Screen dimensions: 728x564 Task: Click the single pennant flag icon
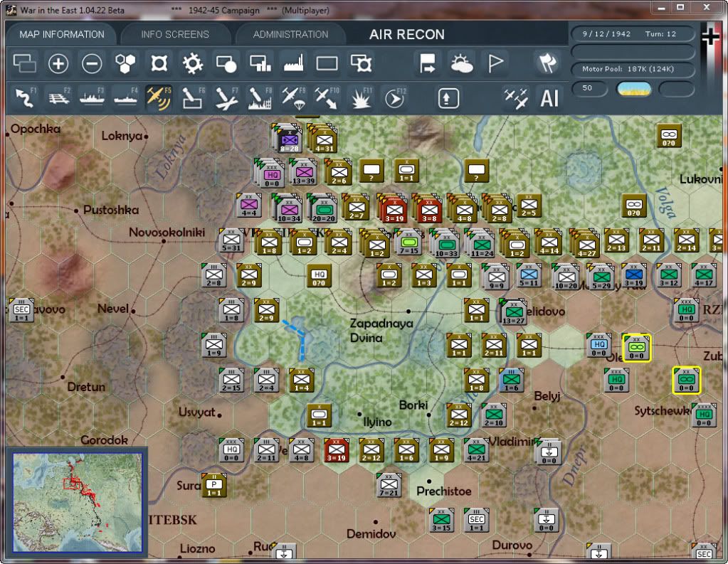pos(495,63)
